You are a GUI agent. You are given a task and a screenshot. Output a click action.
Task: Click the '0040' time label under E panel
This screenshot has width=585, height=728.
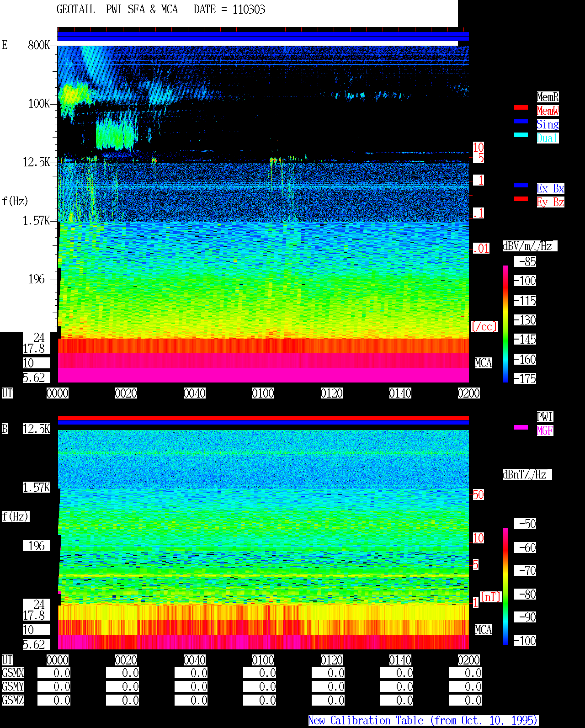195,393
